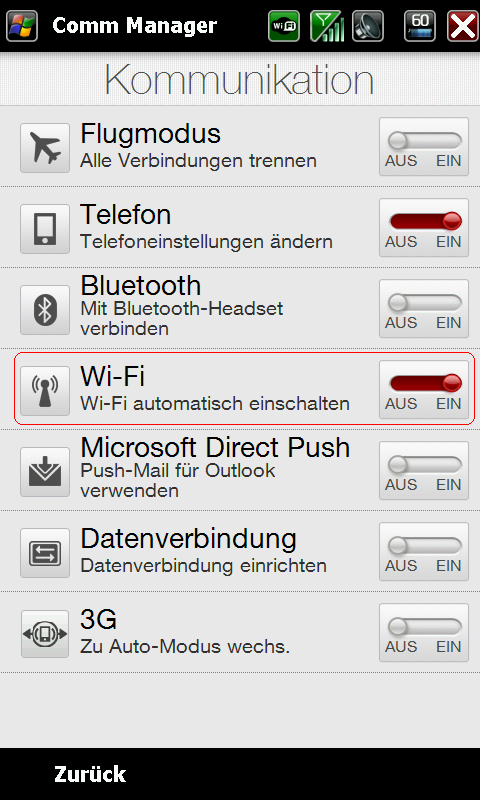Image resolution: width=480 pixels, height=800 pixels.
Task: Tap the 3G mode icon
Action: click(x=45, y=634)
